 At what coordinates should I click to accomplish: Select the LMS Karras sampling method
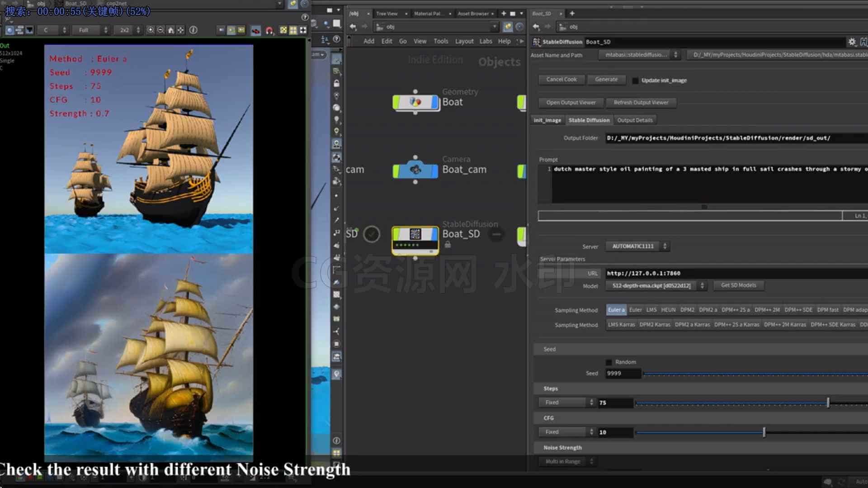tap(621, 325)
